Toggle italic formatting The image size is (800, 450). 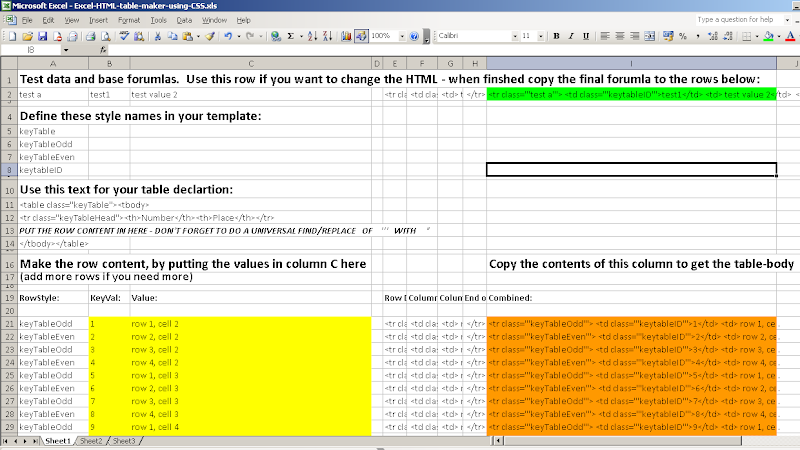571,36
